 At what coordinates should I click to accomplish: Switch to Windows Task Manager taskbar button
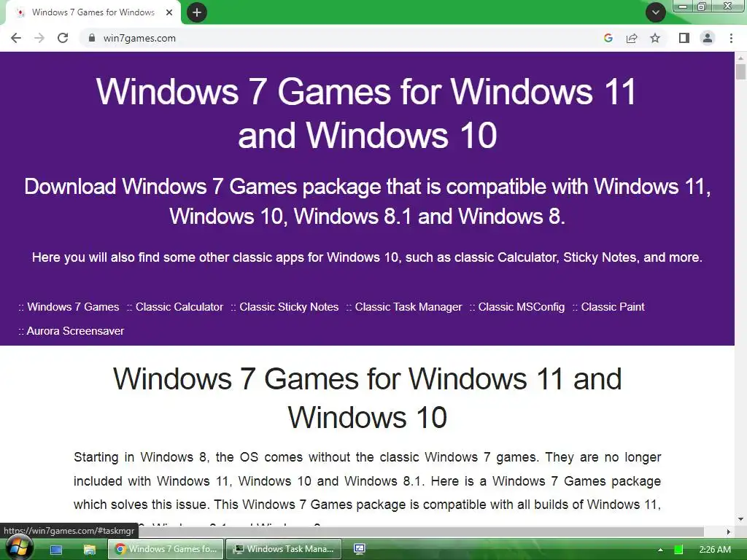tap(284, 549)
